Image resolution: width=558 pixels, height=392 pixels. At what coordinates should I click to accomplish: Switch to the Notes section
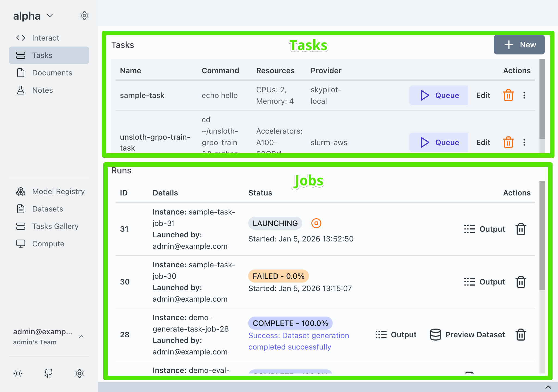click(43, 90)
